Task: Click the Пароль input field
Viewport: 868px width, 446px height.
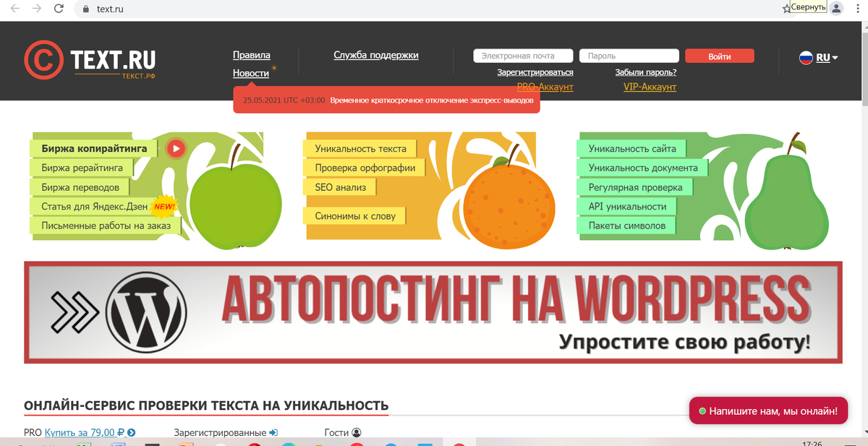Action: click(x=629, y=56)
